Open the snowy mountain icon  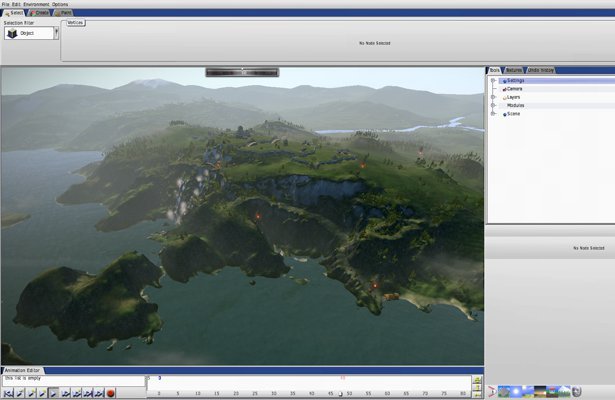[x=564, y=391]
